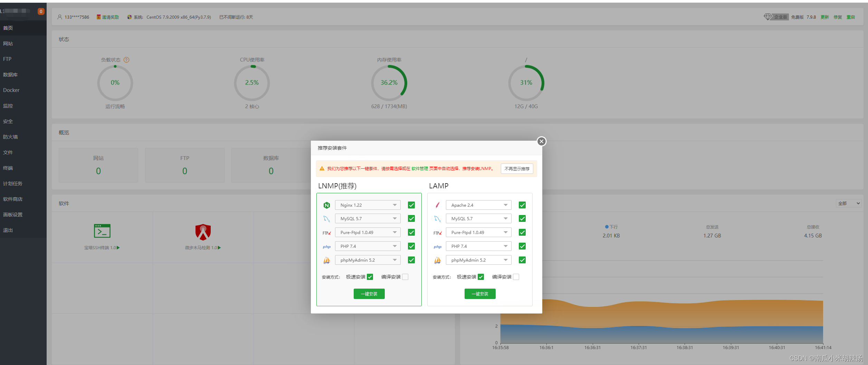Screen dimensions: 868x365
Task: Click the user account icon in header
Action: click(x=60, y=17)
